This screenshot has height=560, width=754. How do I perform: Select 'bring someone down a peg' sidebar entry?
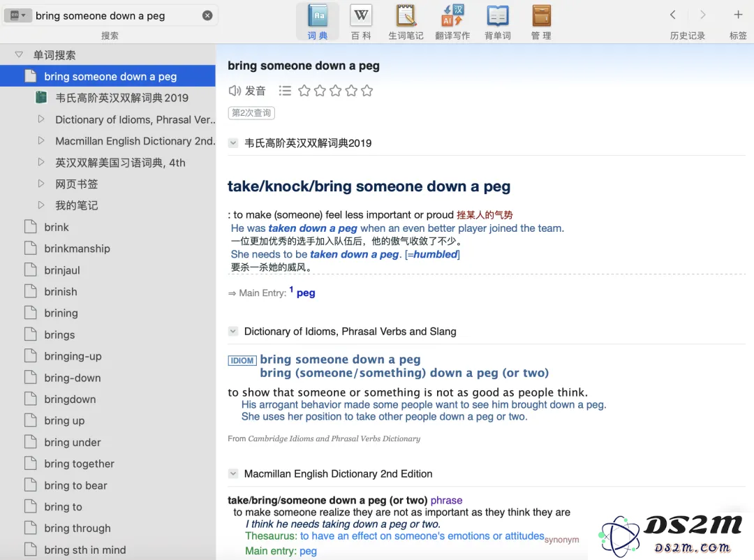point(108,77)
